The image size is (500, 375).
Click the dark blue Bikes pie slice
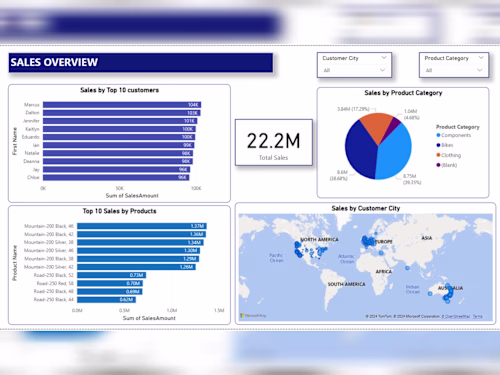tap(360, 150)
